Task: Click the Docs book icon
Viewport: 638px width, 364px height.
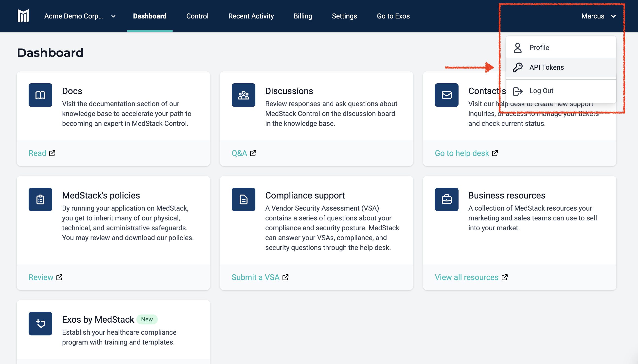Action: [40, 95]
